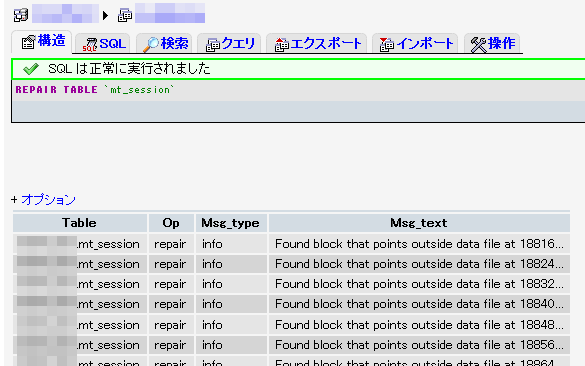Sort by Msg_text column header
This screenshot has width=585, height=366.
pos(419,223)
